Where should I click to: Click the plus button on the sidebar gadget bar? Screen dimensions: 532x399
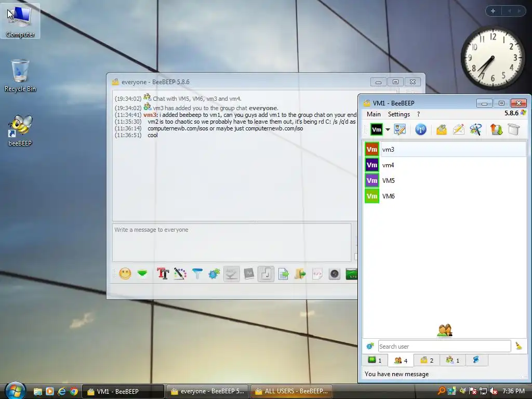point(493,11)
